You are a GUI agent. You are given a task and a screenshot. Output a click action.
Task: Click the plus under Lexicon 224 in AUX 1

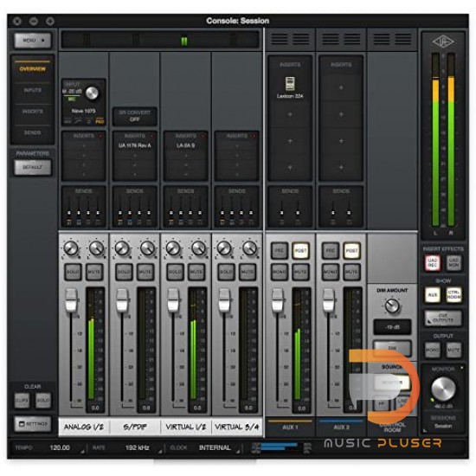pyautogui.click(x=290, y=114)
